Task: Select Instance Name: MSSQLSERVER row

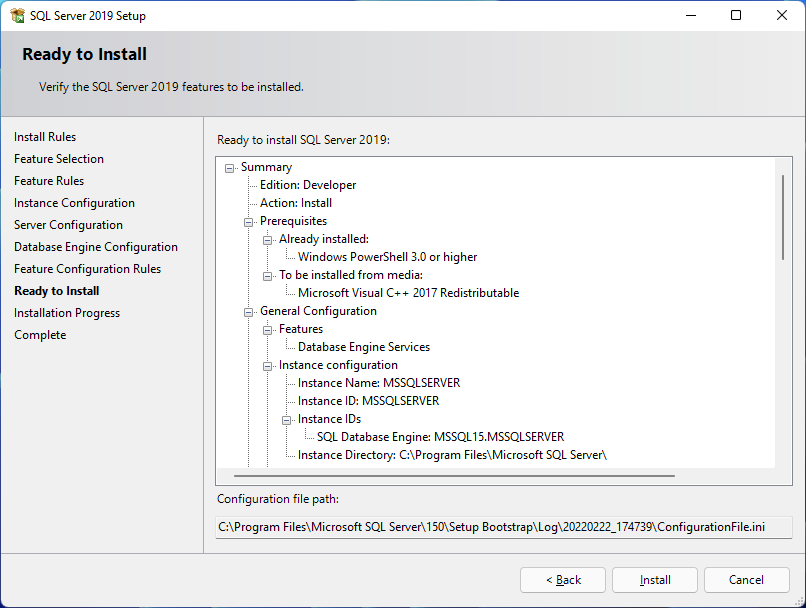Action: [379, 383]
